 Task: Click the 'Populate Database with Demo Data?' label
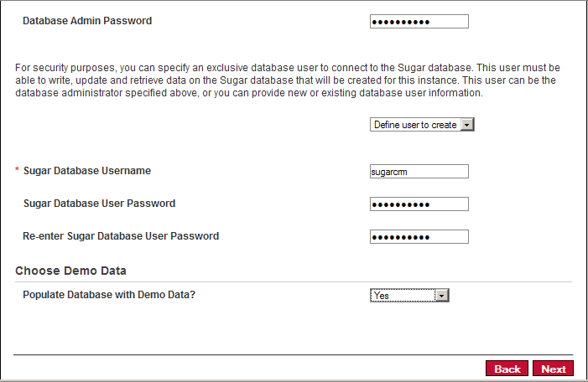(x=109, y=295)
